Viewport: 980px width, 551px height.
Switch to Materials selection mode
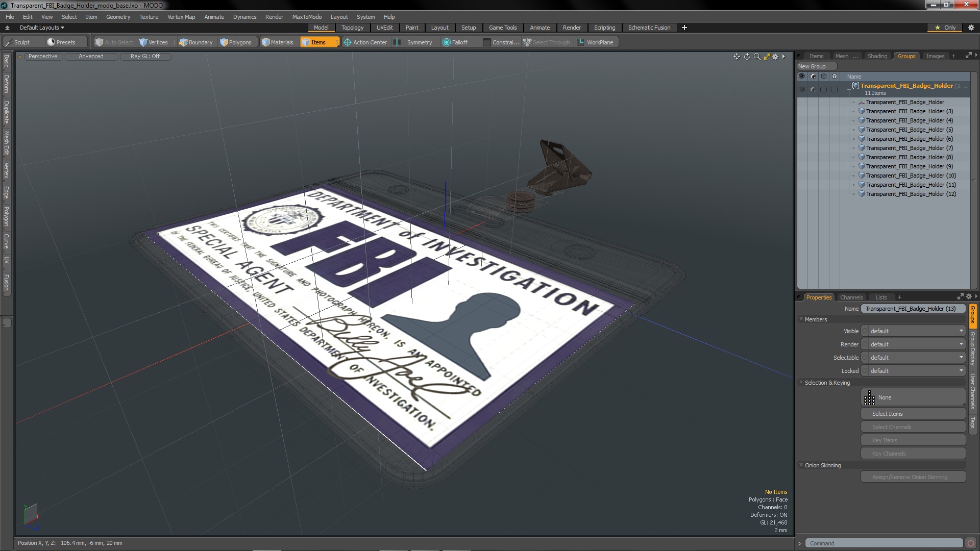[x=278, y=42]
